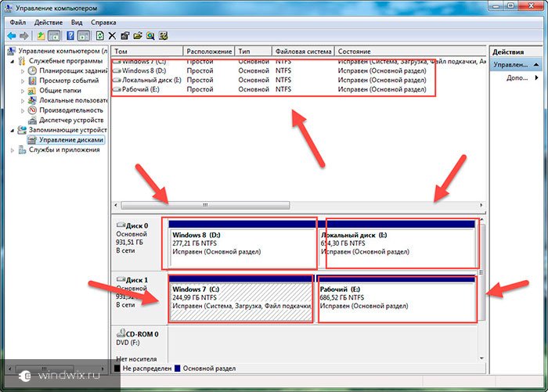Screen dimensions: 548x392
Task: Collapse the Запоминающие устройства node
Action: (13, 131)
